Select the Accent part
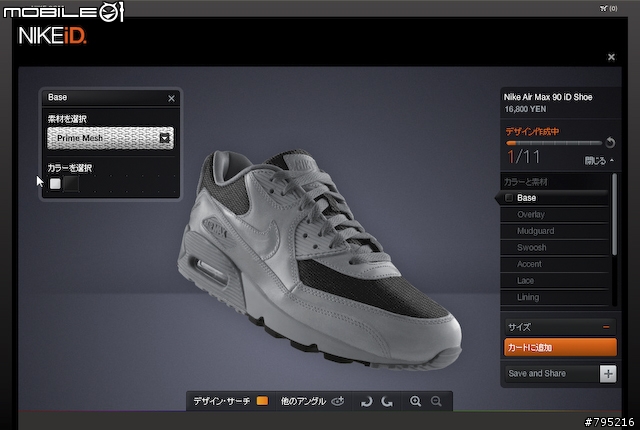The height and width of the screenshot is (430, 640). click(554, 264)
